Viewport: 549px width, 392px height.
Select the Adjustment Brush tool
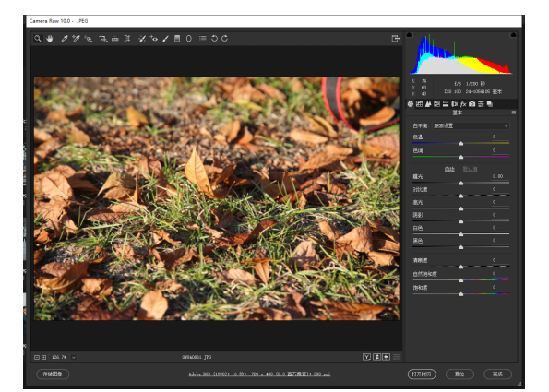point(165,38)
